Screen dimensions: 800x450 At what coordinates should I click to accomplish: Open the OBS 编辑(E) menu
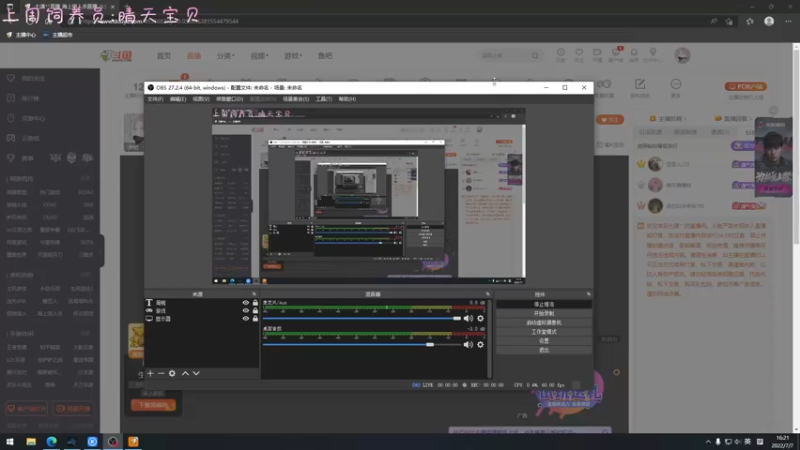point(178,99)
